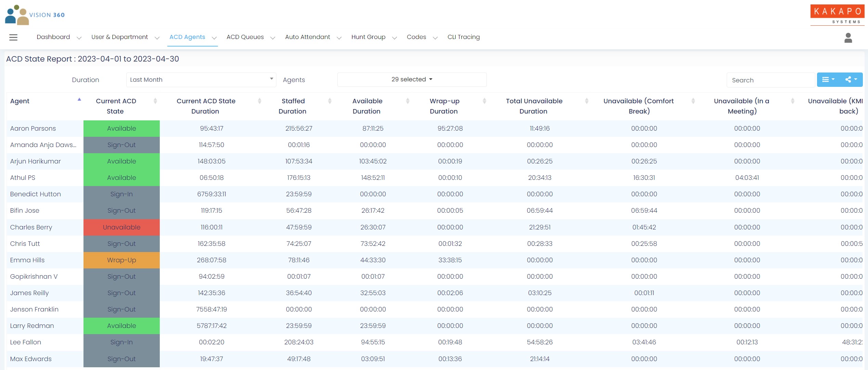This screenshot has height=370, width=868.
Task: Open the Dashboard menu
Action: tap(53, 37)
